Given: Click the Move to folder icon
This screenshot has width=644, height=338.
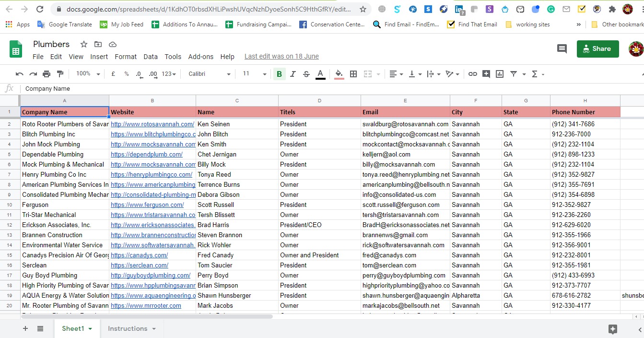Looking at the screenshot, I should [98, 44].
